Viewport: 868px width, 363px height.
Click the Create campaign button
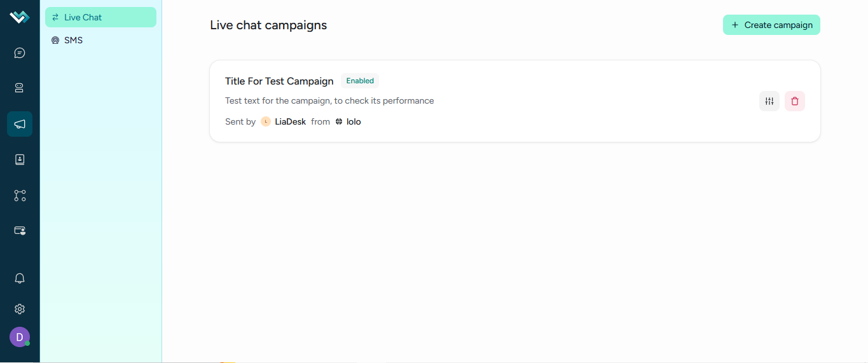(x=771, y=25)
